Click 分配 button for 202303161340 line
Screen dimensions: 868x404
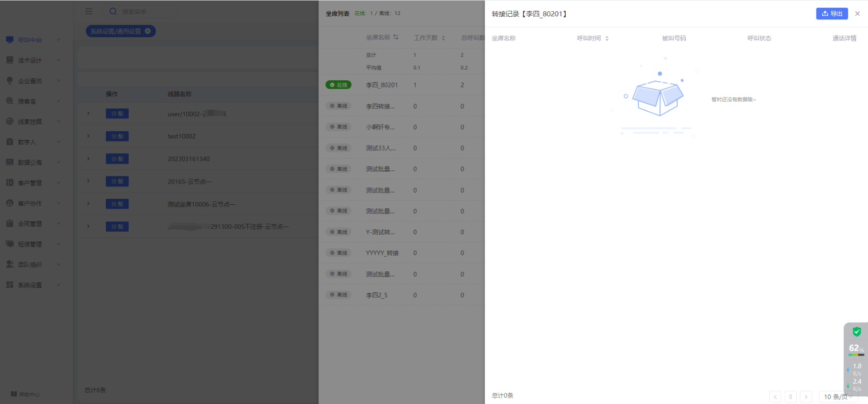[117, 159]
